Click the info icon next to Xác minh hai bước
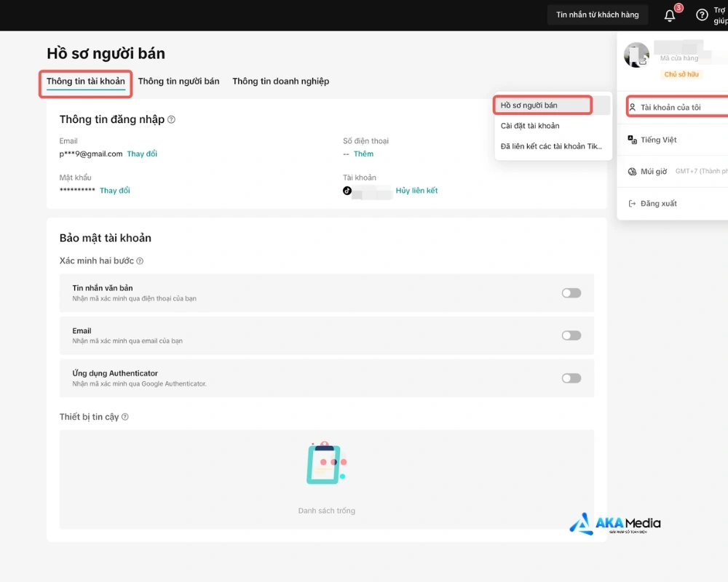Image resolution: width=728 pixels, height=582 pixels. pos(140,261)
